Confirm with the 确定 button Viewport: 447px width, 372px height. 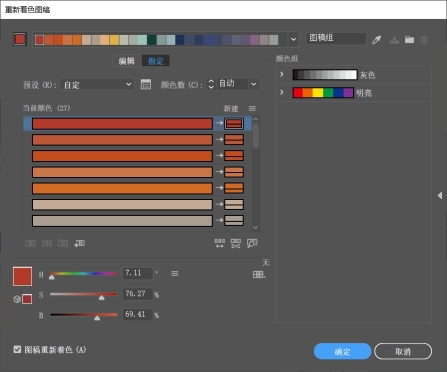click(342, 351)
